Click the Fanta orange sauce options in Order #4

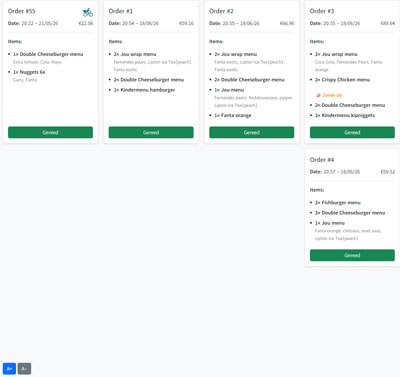click(348, 235)
